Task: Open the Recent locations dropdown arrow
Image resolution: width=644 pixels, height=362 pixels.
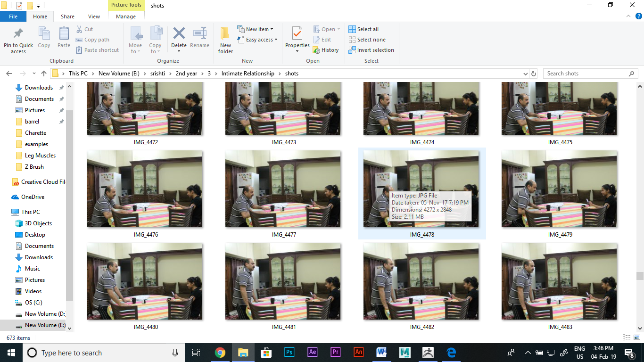Action: [x=34, y=74]
